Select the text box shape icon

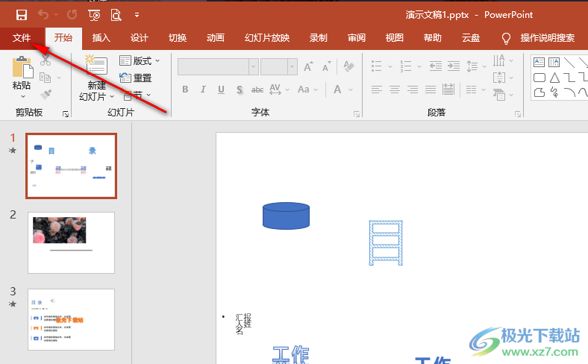click(537, 62)
